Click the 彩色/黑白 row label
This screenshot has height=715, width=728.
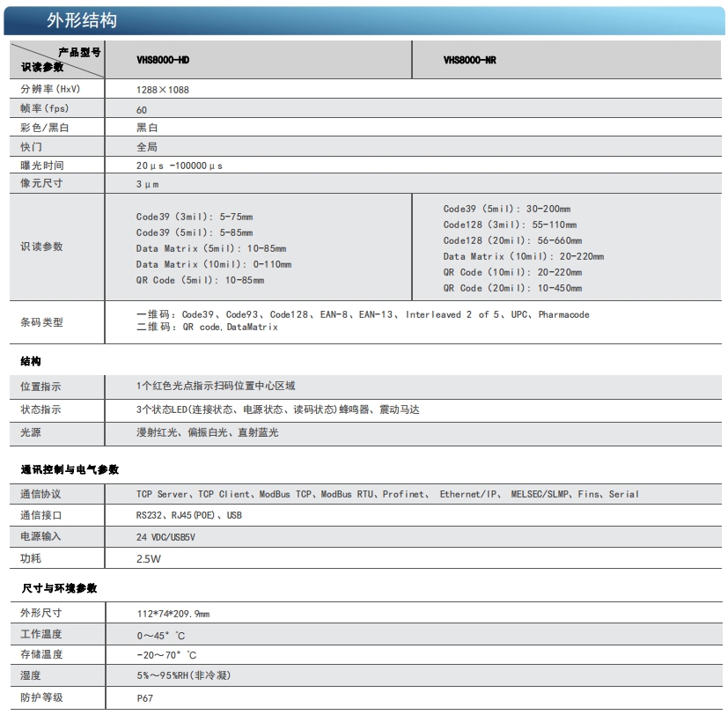(x=45, y=128)
